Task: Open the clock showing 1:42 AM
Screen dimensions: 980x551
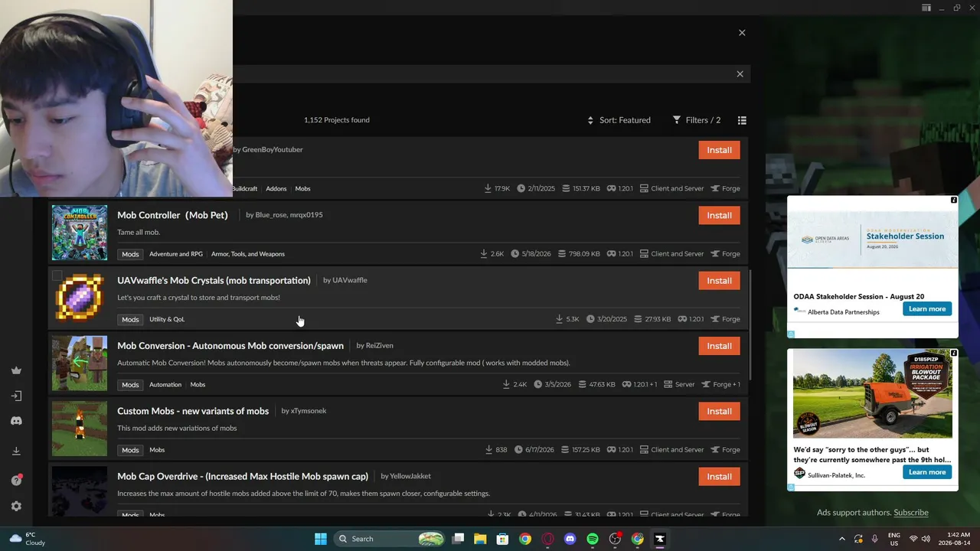Action: tap(952, 539)
